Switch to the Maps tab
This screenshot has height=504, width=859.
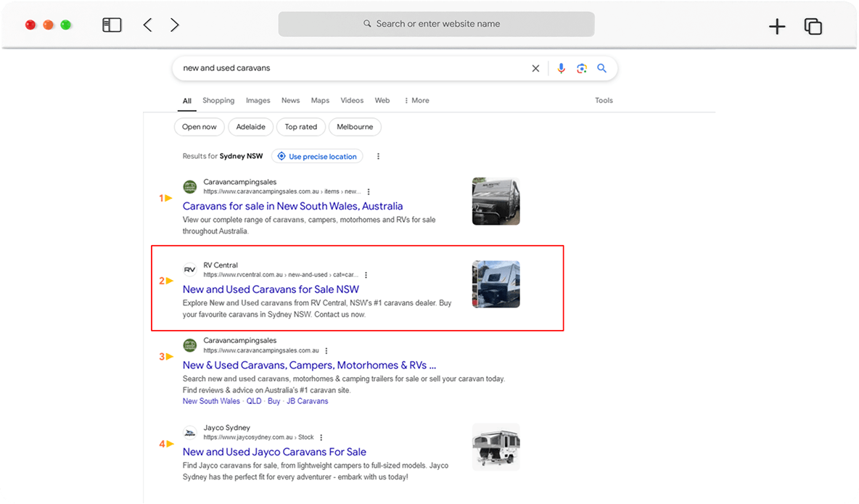320,100
